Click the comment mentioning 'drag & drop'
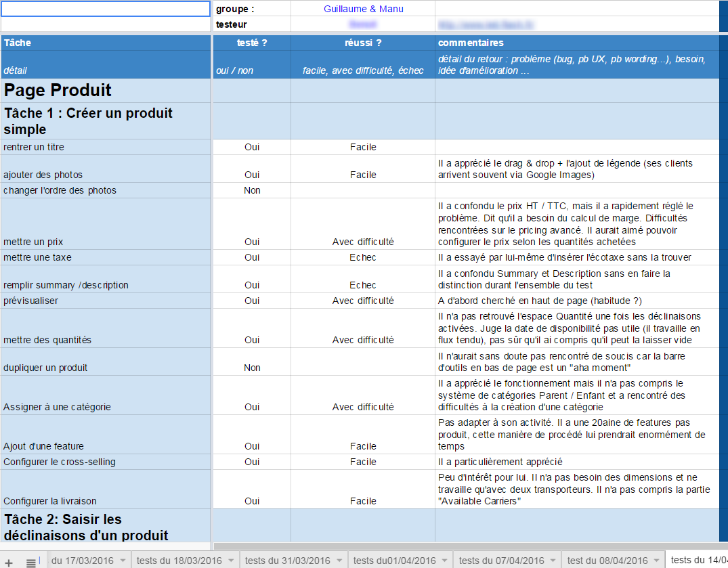This screenshot has width=728, height=568. [x=577, y=169]
